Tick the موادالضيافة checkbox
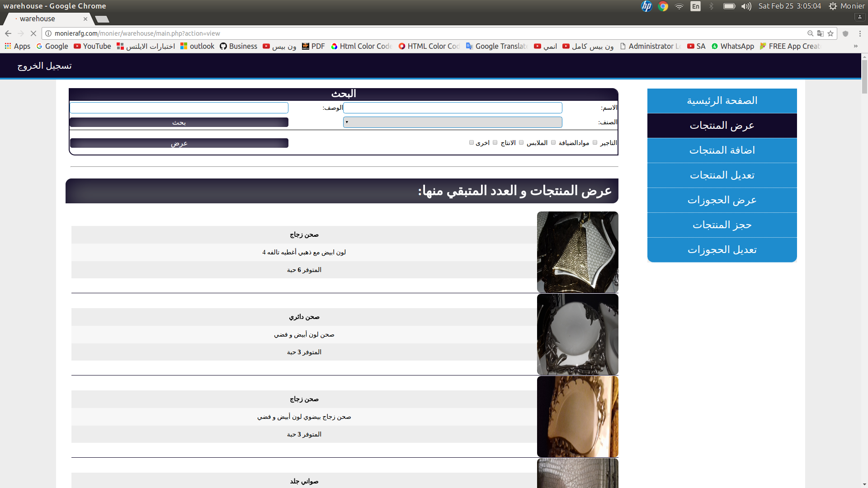 (x=553, y=143)
